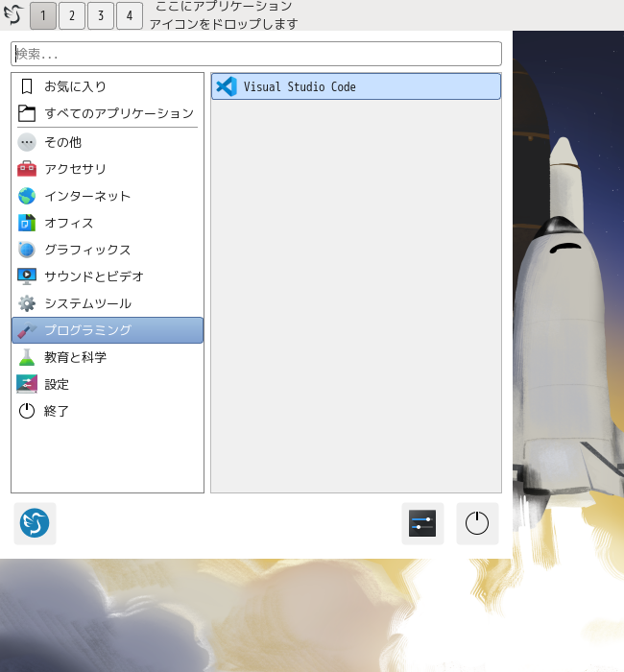Switch to workspace 4
The image size is (624, 672).
coord(130,16)
